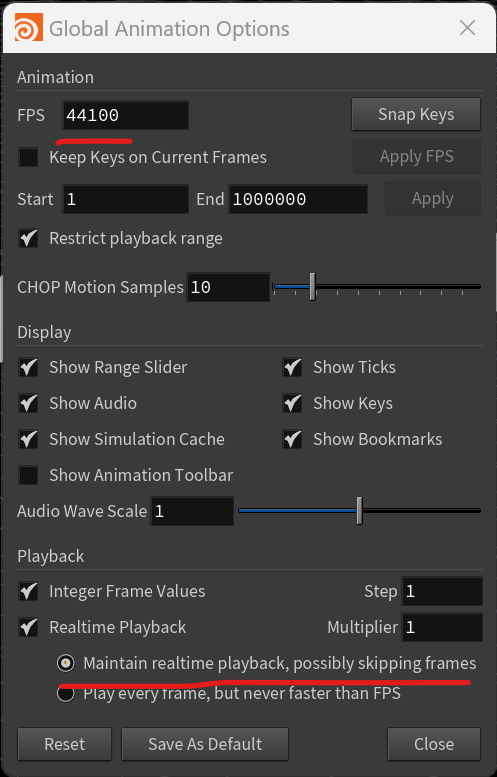
Task: Click Save As Default button
Action: 205,744
